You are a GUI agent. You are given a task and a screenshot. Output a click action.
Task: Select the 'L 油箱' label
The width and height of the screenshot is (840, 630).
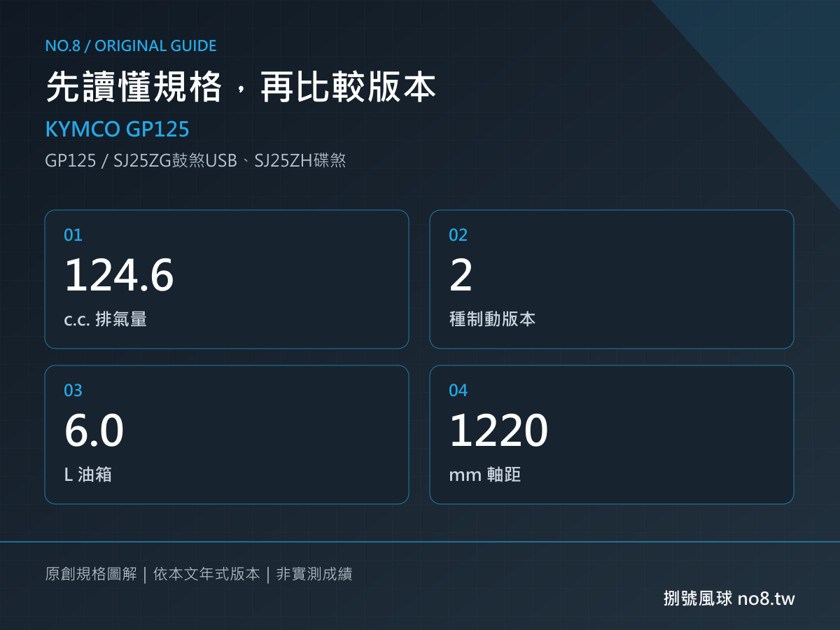[88, 475]
